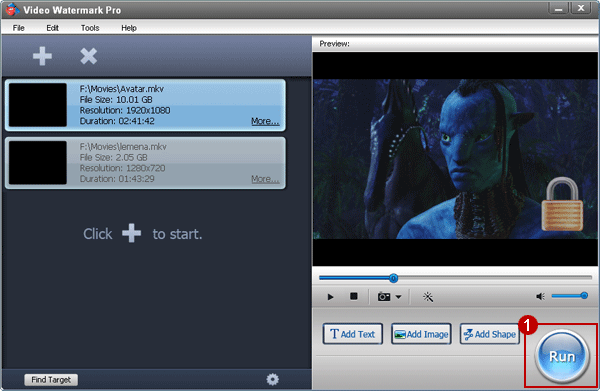
Task: Open More link for Avatar.mkv
Action: tap(265, 121)
